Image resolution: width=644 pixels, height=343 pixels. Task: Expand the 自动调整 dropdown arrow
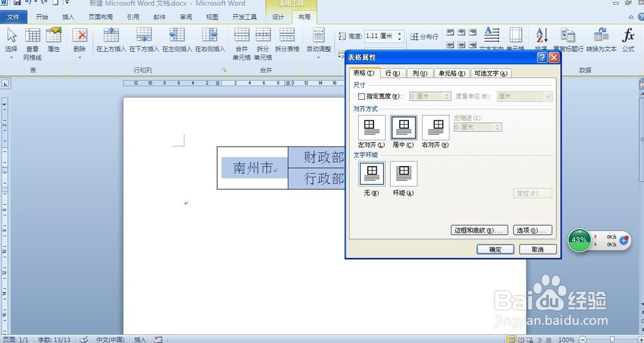tap(319, 58)
